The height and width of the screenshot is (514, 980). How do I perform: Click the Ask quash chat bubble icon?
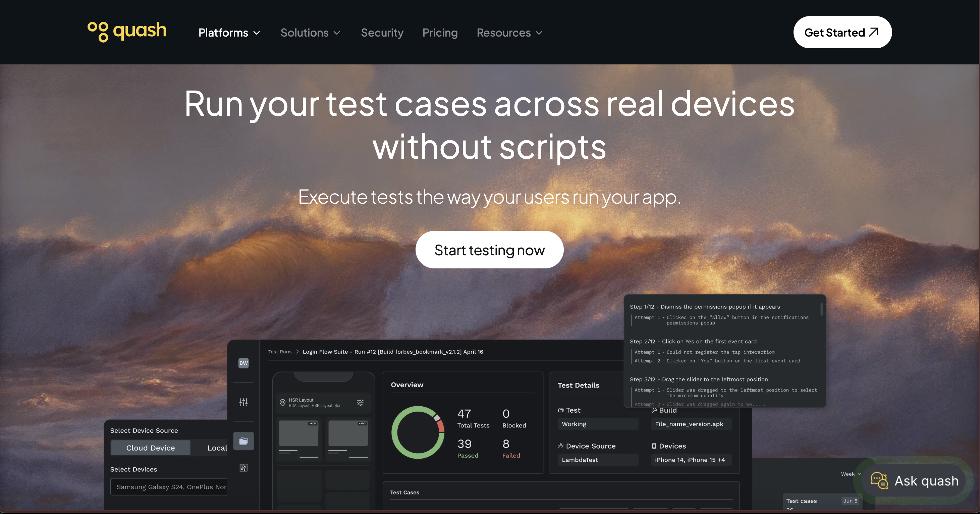(879, 480)
